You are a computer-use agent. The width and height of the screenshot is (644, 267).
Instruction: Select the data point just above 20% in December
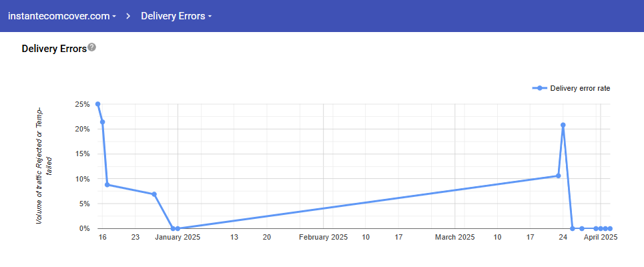[102, 122]
